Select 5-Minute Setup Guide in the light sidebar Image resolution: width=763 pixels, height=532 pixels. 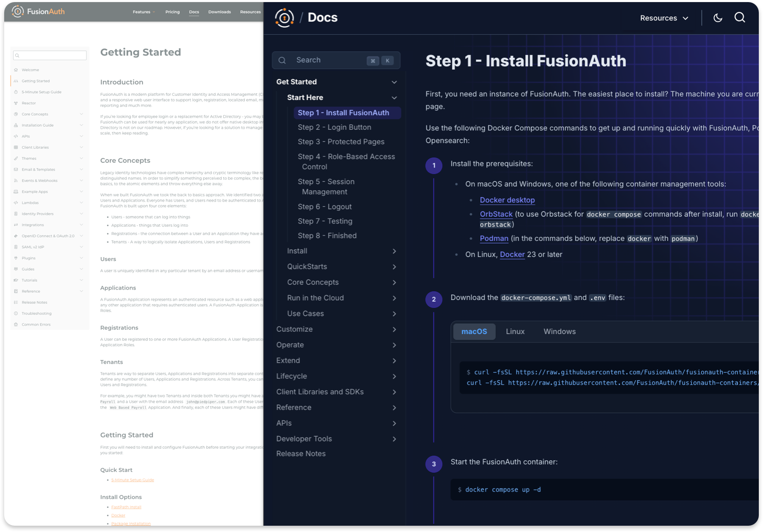[41, 92]
